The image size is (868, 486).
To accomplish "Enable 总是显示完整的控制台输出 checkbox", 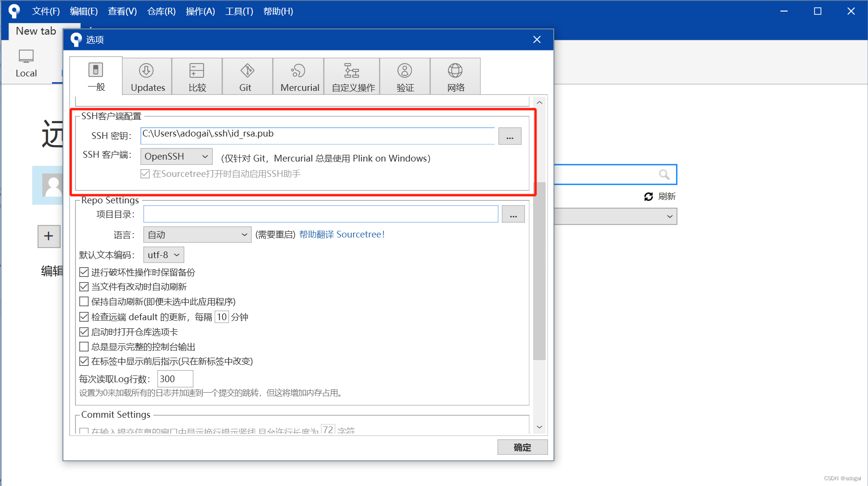I will click(x=84, y=347).
